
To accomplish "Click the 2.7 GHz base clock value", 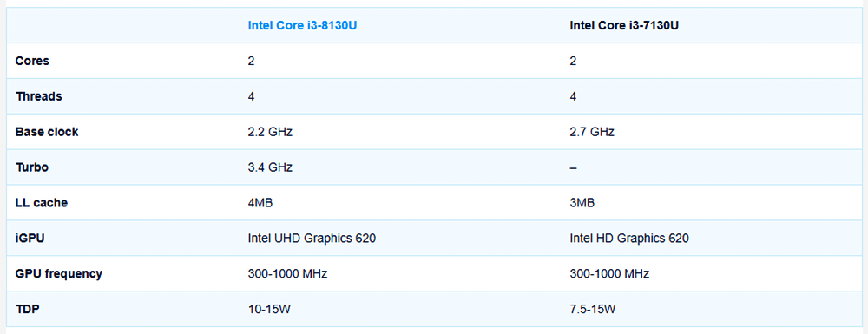I will [592, 132].
